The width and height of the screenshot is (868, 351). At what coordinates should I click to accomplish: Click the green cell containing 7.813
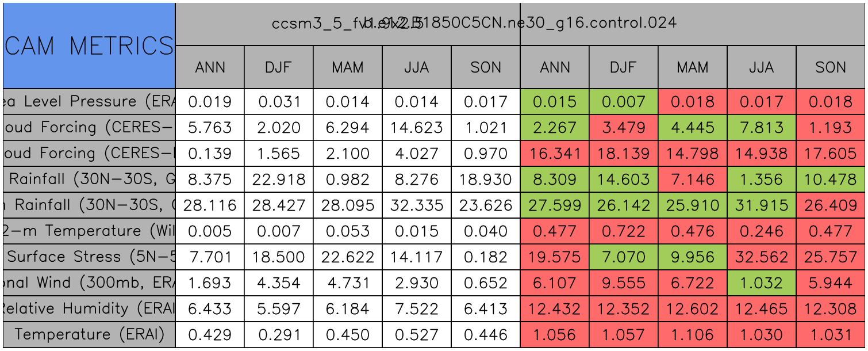click(762, 127)
